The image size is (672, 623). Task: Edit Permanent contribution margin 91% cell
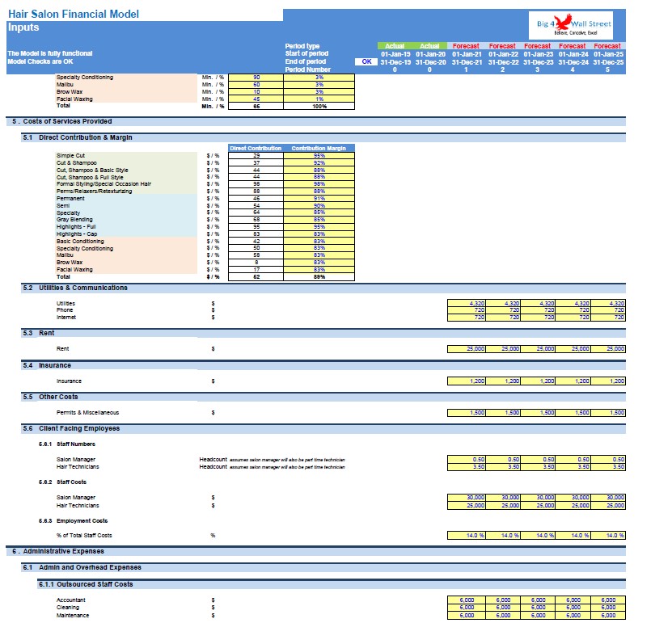tap(319, 199)
